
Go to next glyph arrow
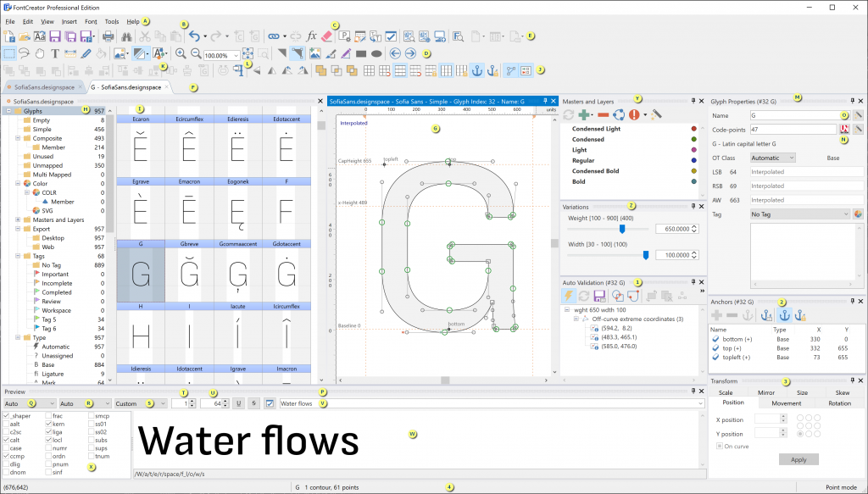(x=410, y=53)
